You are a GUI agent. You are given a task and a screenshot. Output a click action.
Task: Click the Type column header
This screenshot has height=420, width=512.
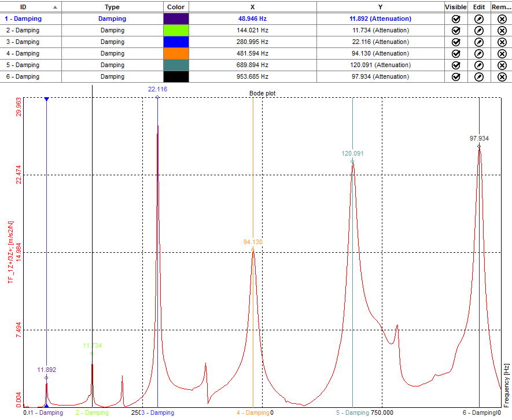112,7
